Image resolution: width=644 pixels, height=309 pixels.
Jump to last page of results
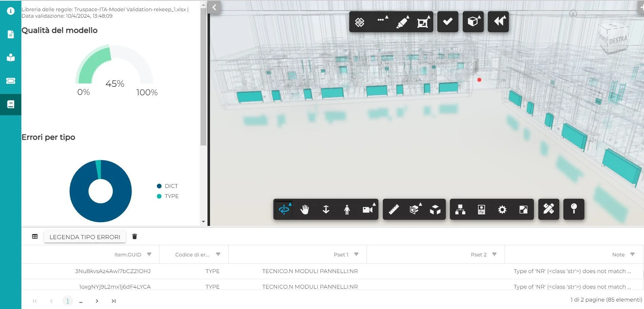tap(113, 301)
